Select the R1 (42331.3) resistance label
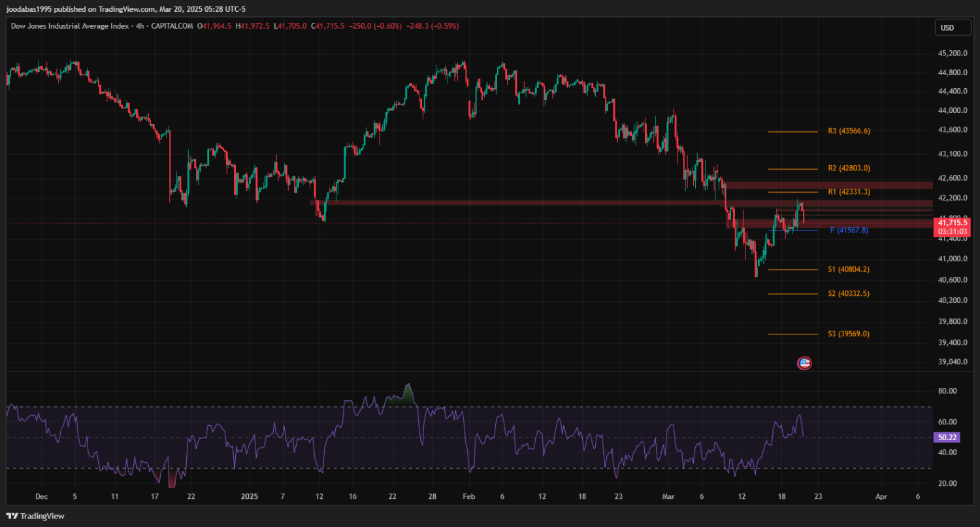 [x=849, y=192]
